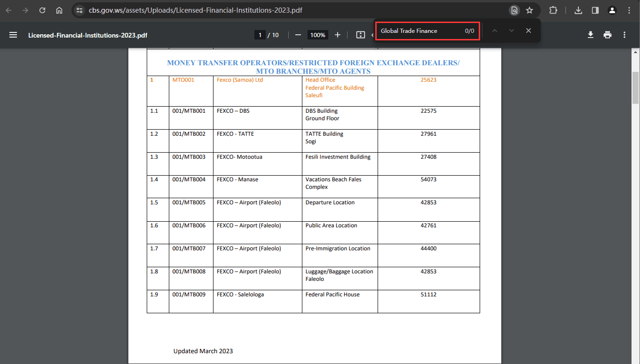
Task: Open the Chrome extensions menu
Action: pyautogui.click(x=553, y=10)
